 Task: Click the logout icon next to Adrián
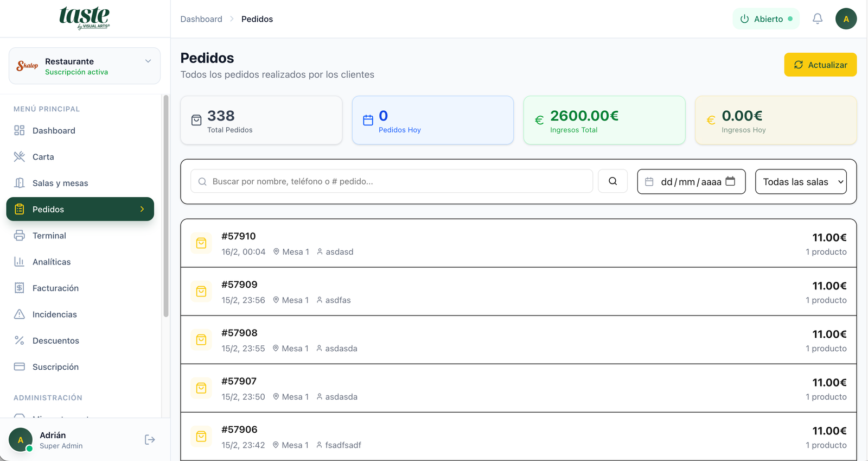coord(150,440)
